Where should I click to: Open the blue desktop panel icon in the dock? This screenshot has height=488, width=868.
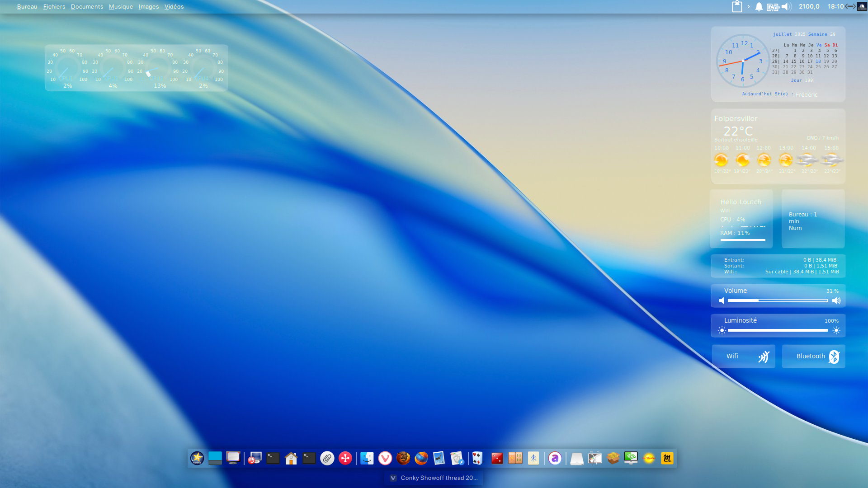[x=215, y=458]
